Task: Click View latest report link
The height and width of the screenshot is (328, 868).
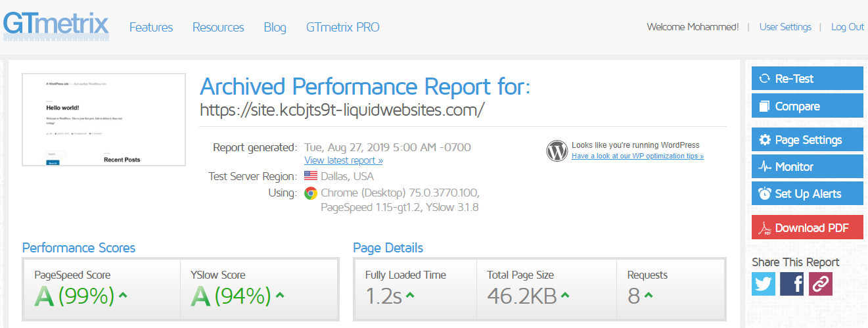Action: [344, 160]
